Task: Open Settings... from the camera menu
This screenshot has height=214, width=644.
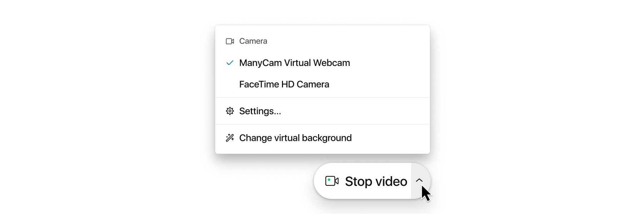Action: click(322, 111)
